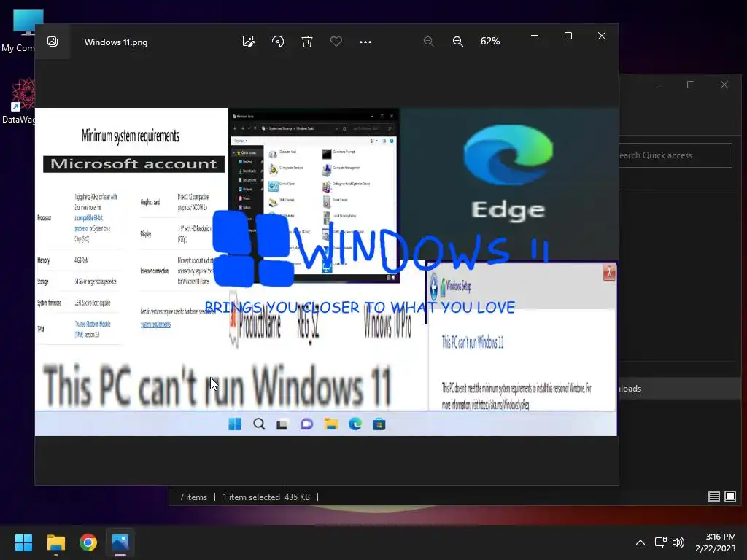
Task: Click the Windows 11.png file name title
Action: (x=116, y=42)
